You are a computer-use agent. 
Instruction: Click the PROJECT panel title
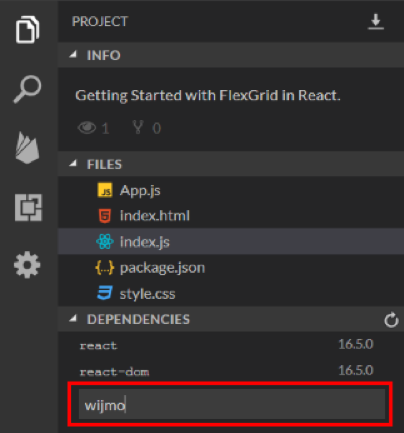100,22
